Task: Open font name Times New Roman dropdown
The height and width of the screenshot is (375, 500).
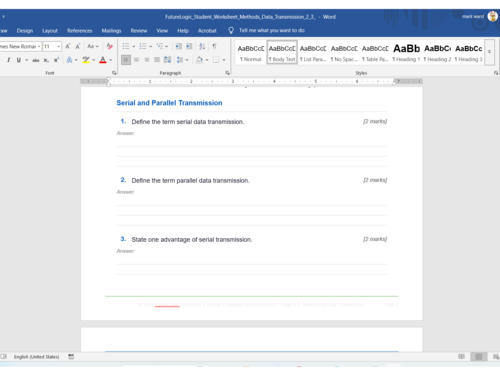Action: [x=39, y=46]
